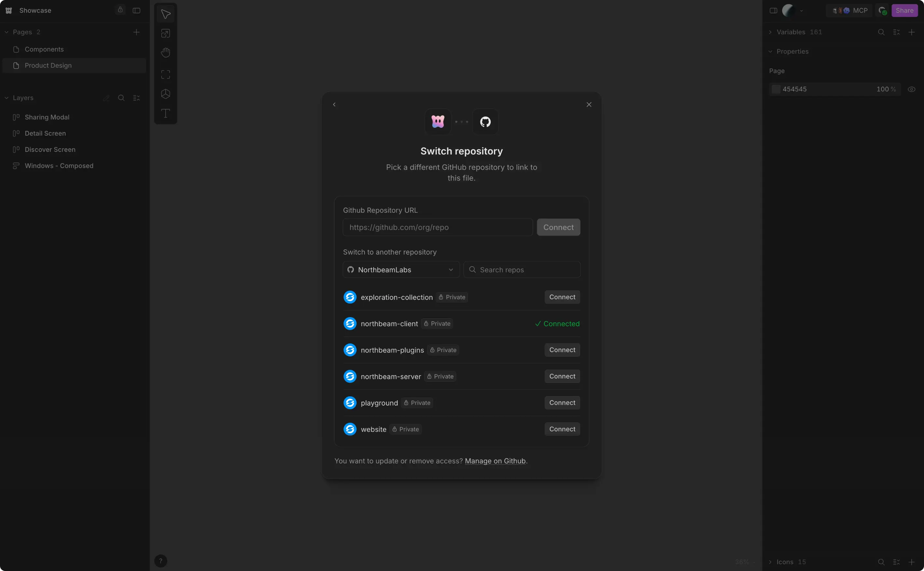
Task: Click the Connected status for northbeam-client
Action: 557,324
